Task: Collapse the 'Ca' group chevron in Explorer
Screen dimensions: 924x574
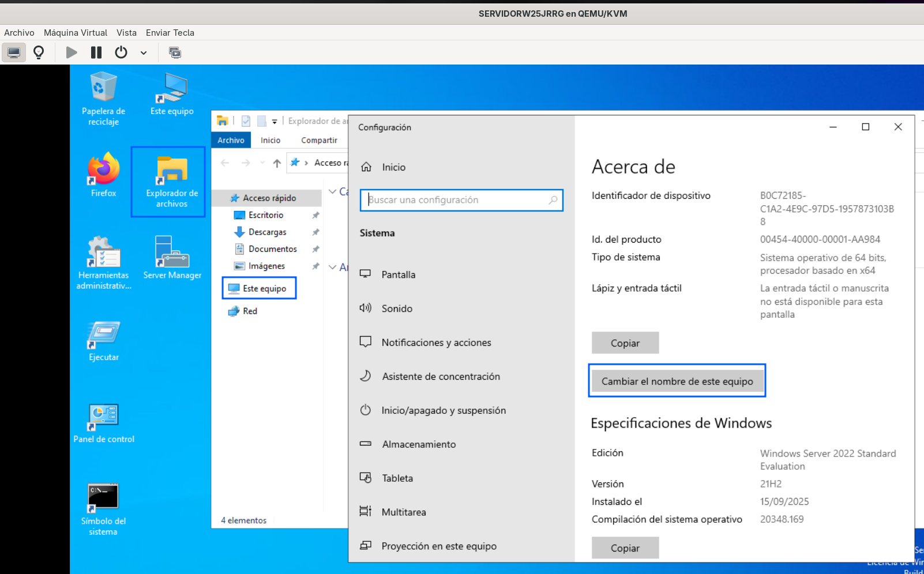Action: pos(333,191)
